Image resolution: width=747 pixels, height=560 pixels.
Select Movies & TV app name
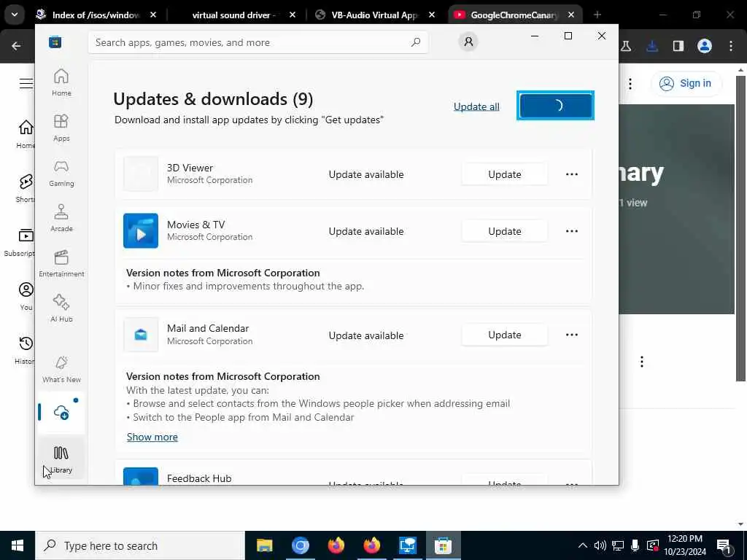click(x=196, y=225)
